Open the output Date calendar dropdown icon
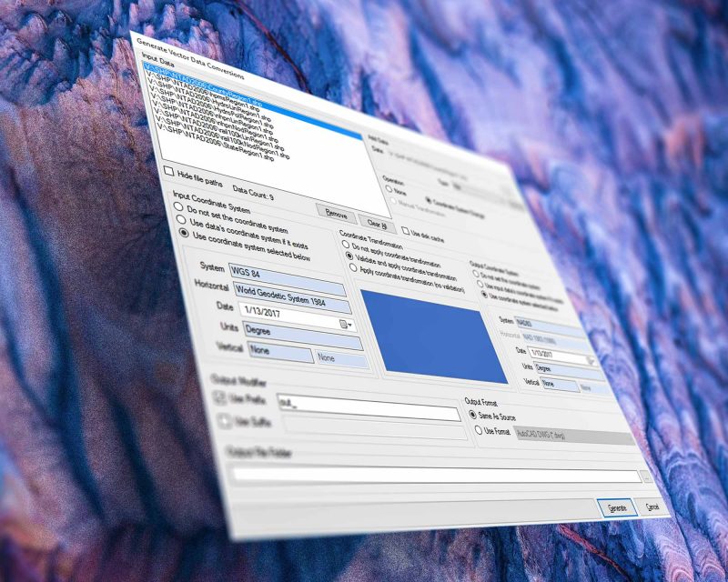Screen dimensions: 728x582 tap(591, 360)
